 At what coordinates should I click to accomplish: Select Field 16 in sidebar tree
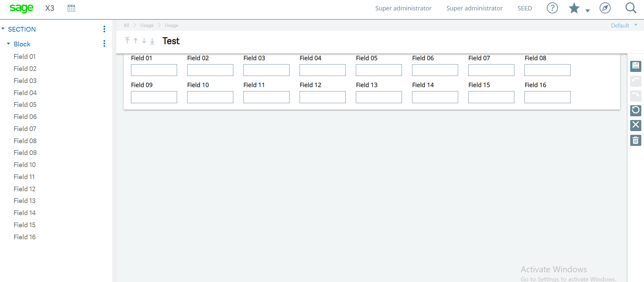[x=25, y=237]
